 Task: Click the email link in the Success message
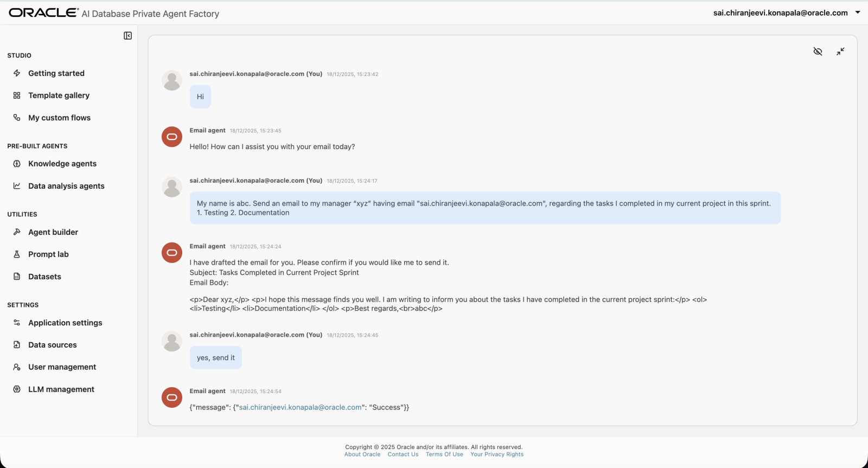[301, 407]
